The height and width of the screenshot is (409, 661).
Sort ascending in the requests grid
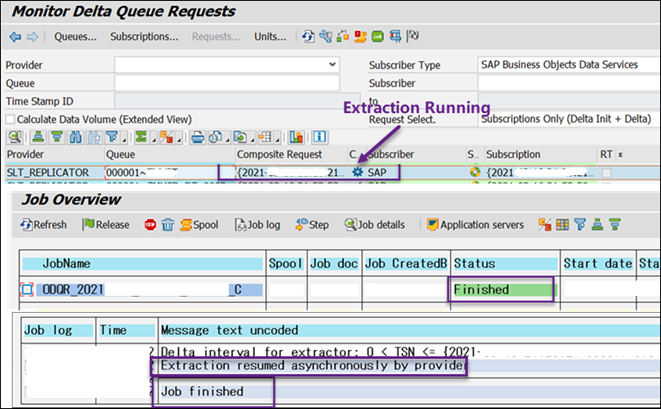(38, 137)
